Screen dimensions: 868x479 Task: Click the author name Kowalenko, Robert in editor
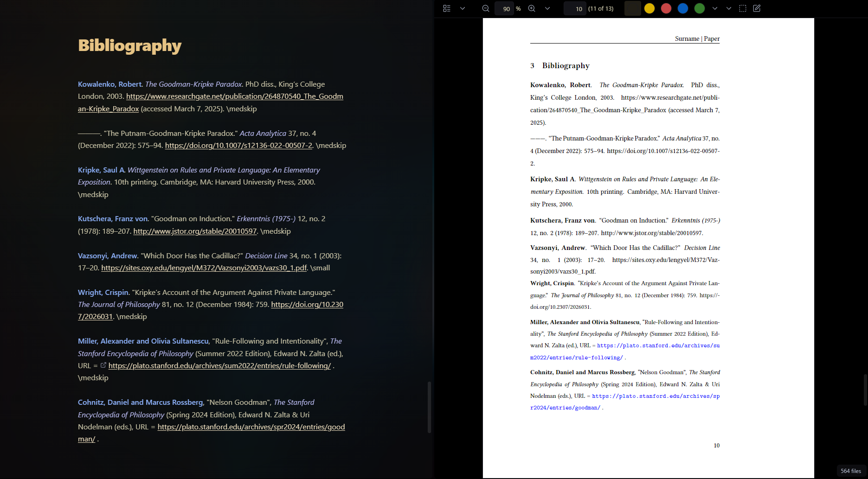point(109,84)
